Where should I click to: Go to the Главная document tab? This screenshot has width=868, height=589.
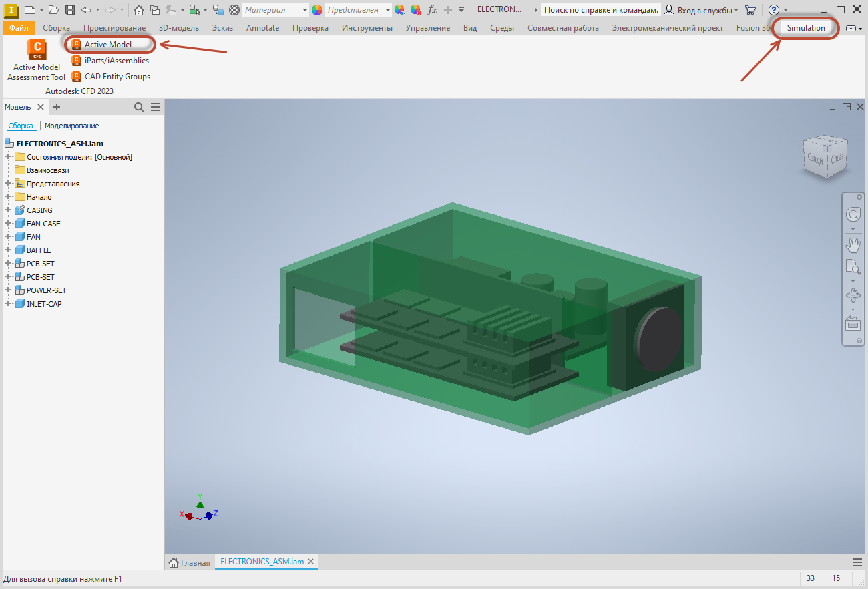coord(190,562)
